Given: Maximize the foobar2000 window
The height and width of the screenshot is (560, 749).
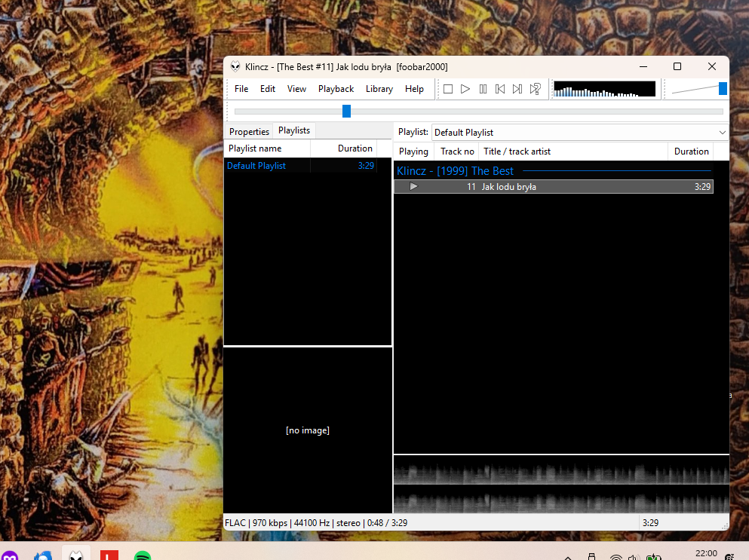Looking at the screenshot, I should tap(677, 66).
